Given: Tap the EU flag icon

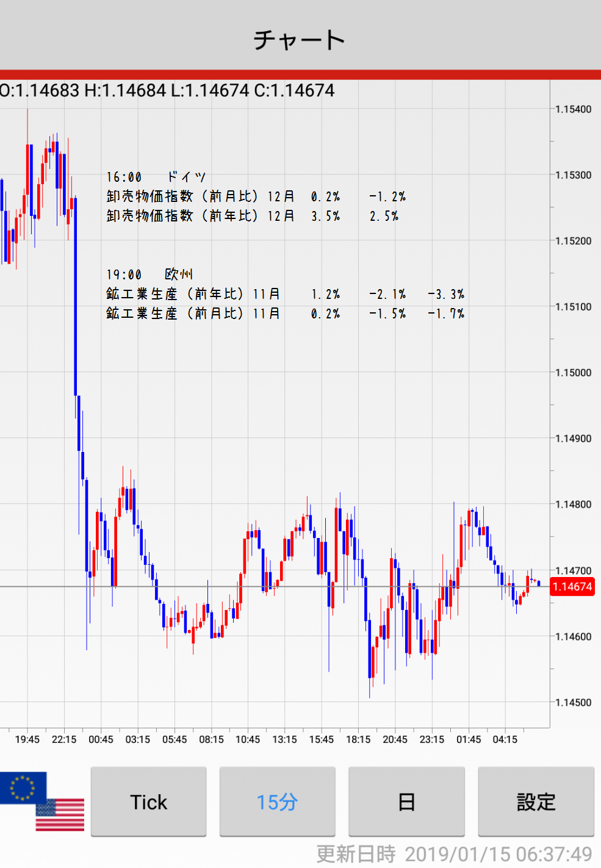Looking at the screenshot, I should pos(23,787).
